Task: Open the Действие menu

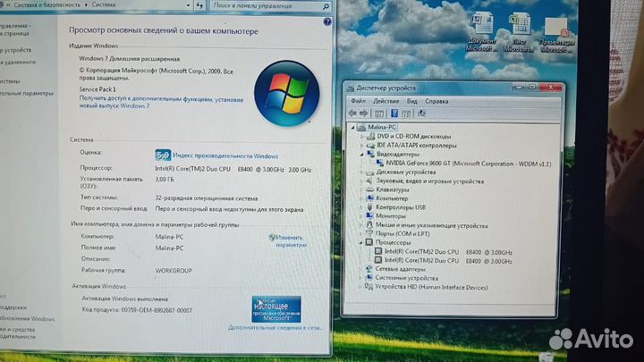Action: [x=386, y=102]
